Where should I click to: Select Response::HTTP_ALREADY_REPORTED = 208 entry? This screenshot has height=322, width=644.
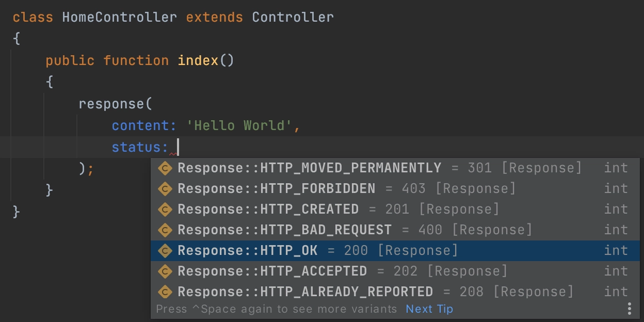tap(395, 292)
